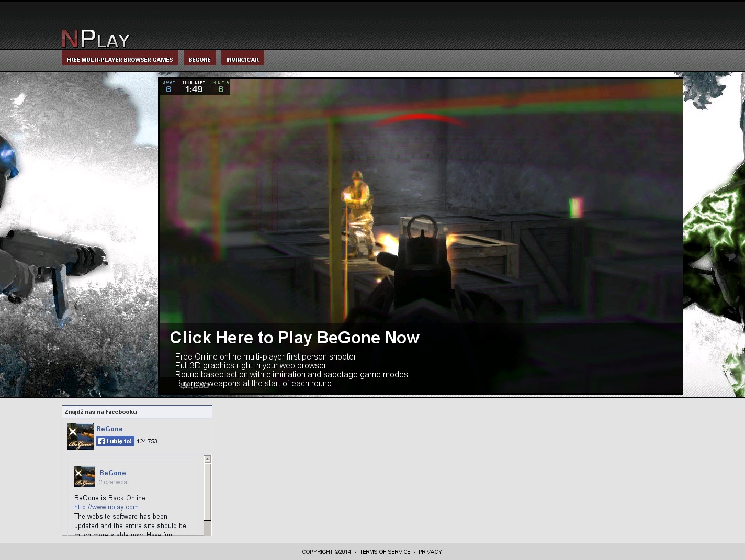The height and width of the screenshot is (560, 745).
Task: Open BeGone page name link above Like button
Action: click(109, 429)
